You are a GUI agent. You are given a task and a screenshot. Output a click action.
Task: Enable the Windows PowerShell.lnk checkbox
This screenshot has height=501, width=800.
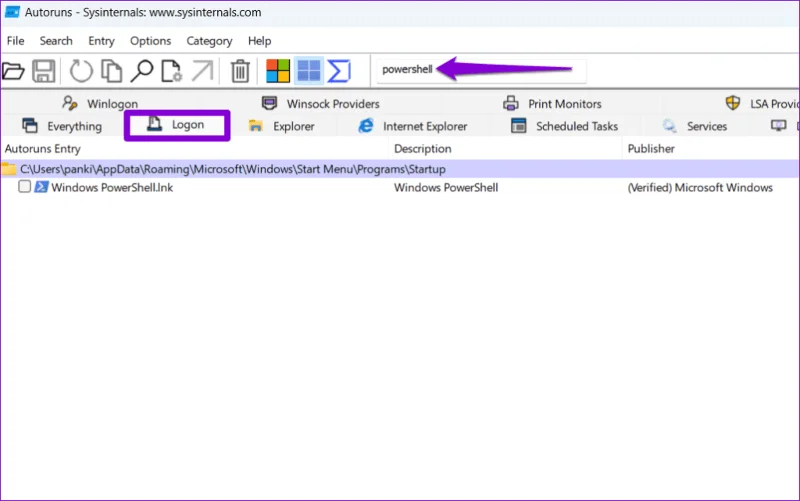pyautogui.click(x=24, y=186)
